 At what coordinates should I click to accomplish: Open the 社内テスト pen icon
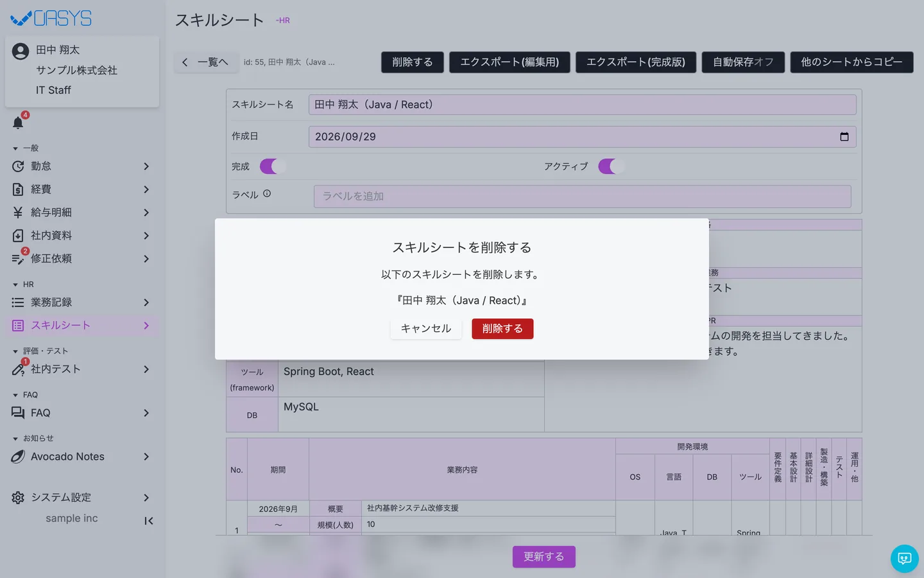coord(18,369)
